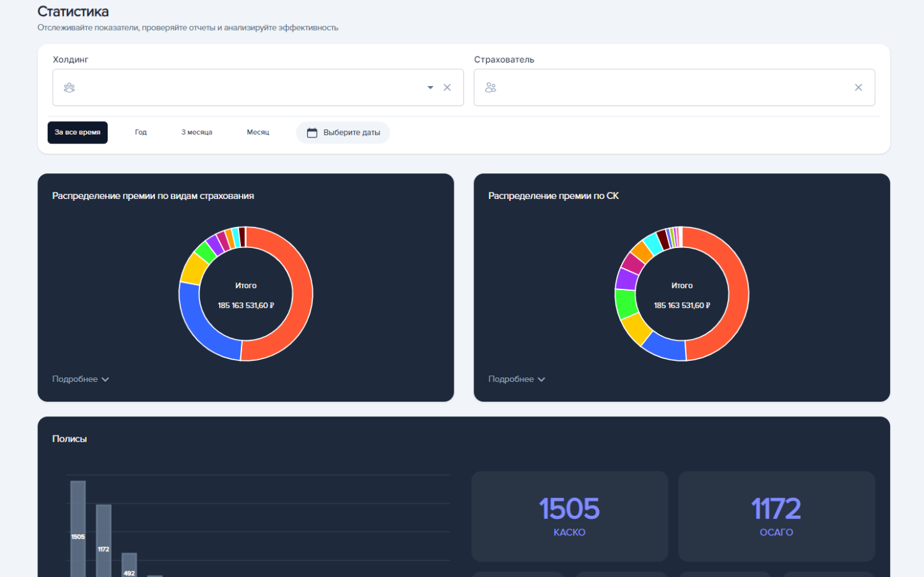Image resolution: width=924 pixels, height=577 pixels.
Task: Click the 1505 bar in Полисы chart
Action: (78, 529)
